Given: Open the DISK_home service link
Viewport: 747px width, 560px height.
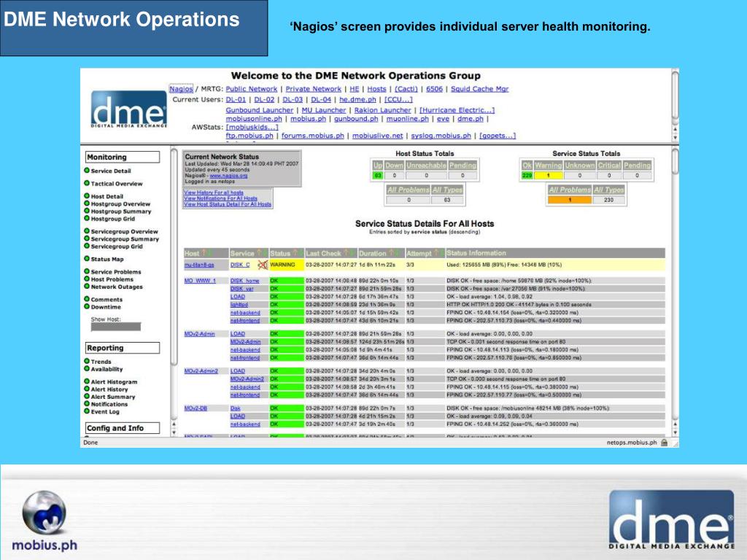Looking at the screenshot, I should tap(245, 281).
